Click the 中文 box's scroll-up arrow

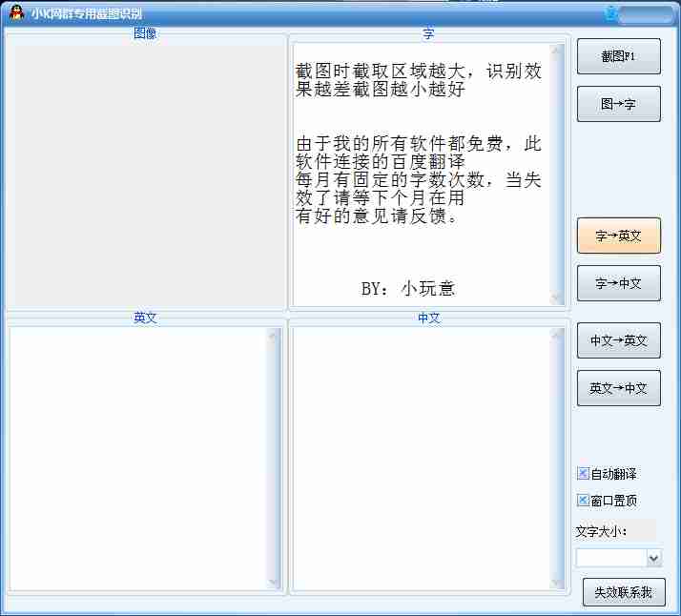pyautogui.click(x=557, y=335)
